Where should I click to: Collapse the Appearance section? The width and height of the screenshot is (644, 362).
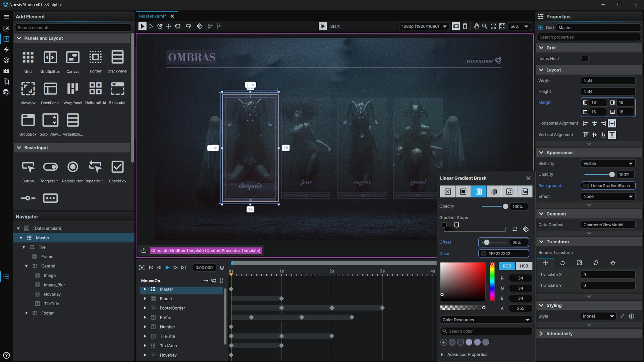click(x=541, y=153)
